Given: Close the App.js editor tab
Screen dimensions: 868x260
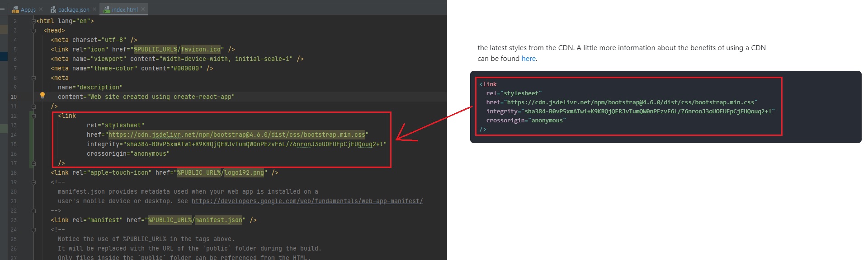Looking at the screenshot, I should pos(41,9).
